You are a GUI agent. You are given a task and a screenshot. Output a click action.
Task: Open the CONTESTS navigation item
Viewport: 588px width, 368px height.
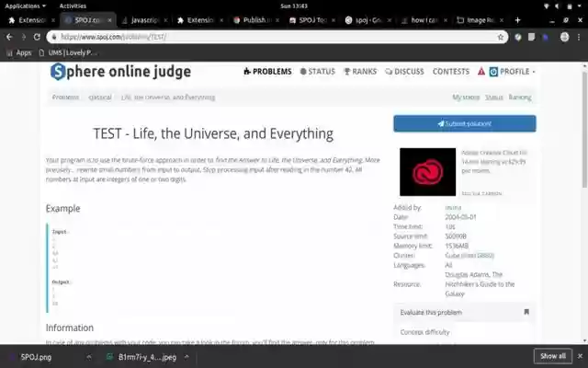click(x=451, y=72)
